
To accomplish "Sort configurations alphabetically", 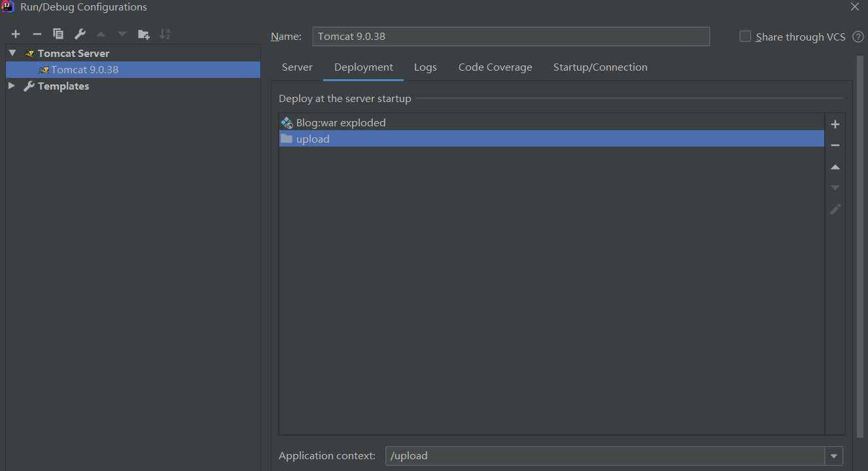I will [x=165, y=34].
